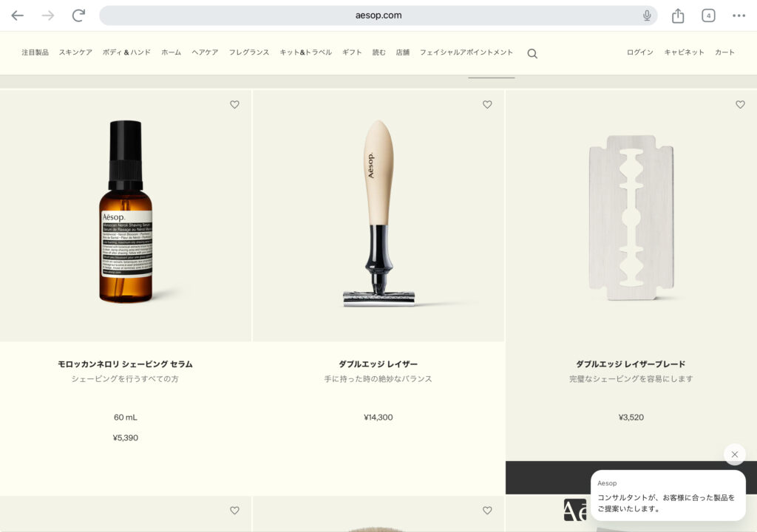Click the ¥5,390 price text

click(x=126, y=438)
